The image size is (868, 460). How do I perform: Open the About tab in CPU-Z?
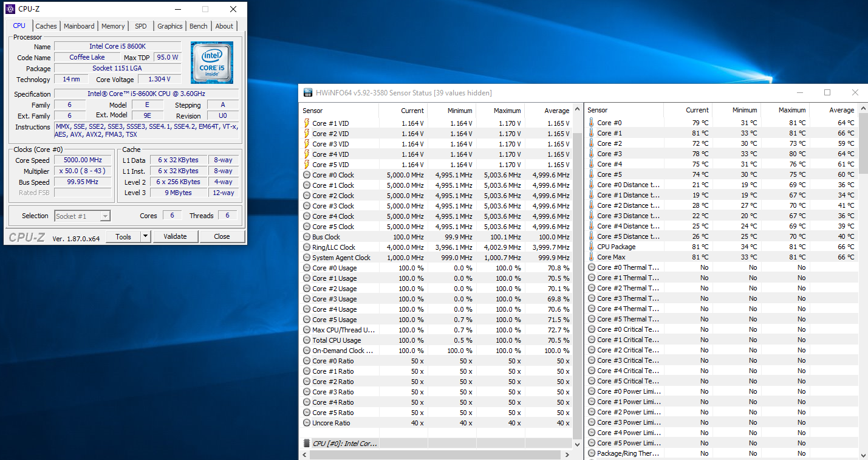click(224, 26)
